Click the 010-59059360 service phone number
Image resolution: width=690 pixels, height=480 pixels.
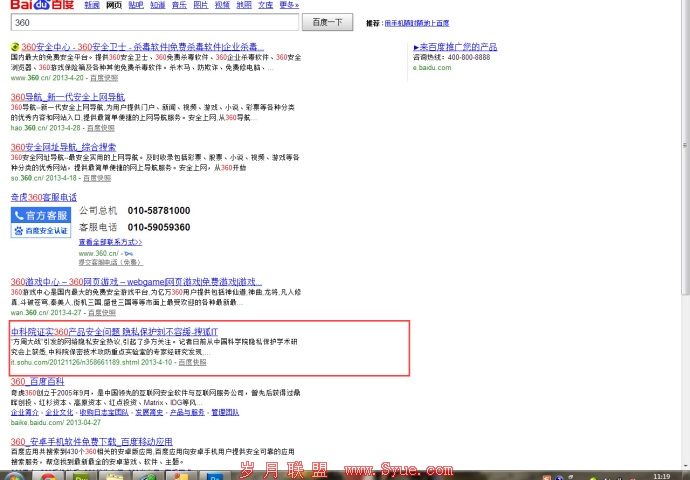159,227
